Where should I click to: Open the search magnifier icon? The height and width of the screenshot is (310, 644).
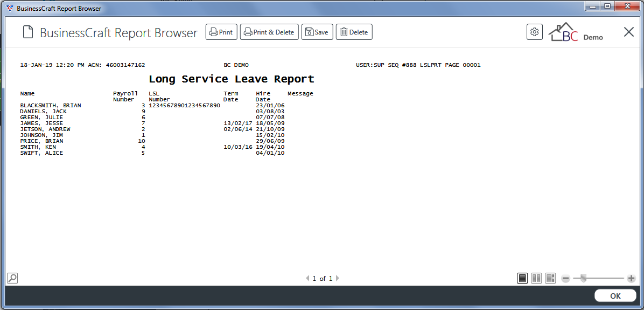(12, 278)
